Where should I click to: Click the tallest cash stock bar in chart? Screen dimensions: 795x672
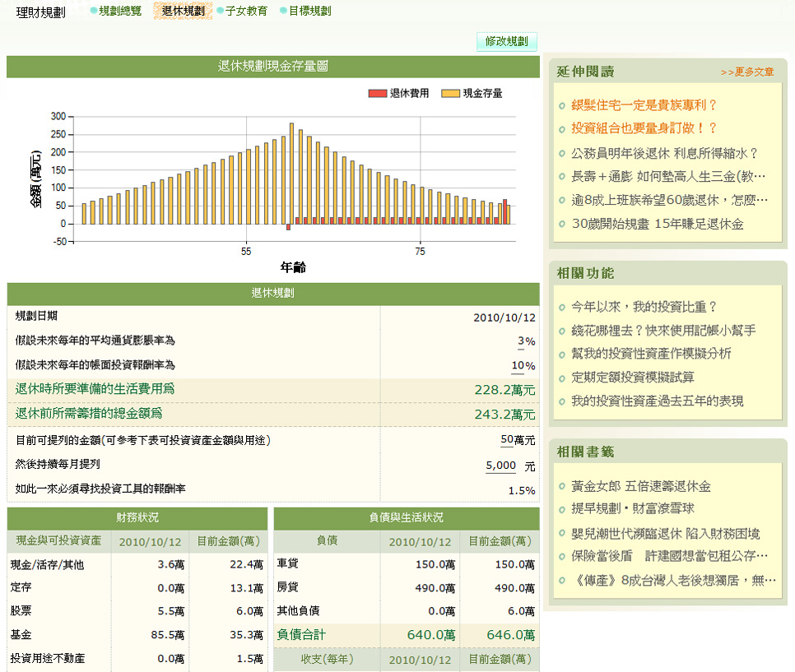(291, 173)
